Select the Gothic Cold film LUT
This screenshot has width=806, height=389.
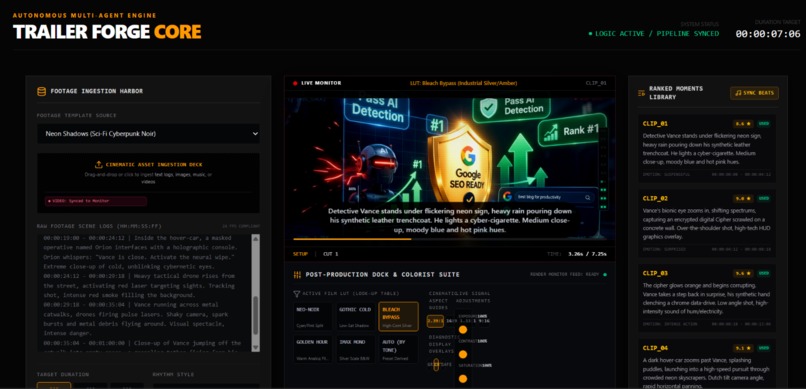click(x=356, y=317)
